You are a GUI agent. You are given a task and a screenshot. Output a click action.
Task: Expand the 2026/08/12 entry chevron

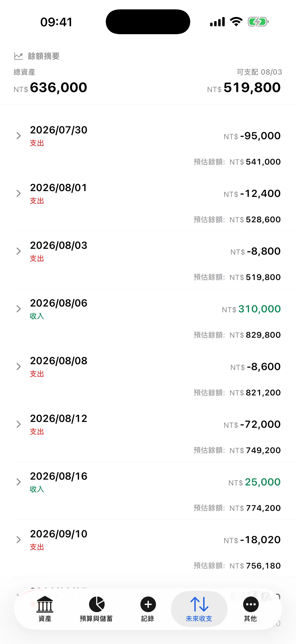coord(18,424)
